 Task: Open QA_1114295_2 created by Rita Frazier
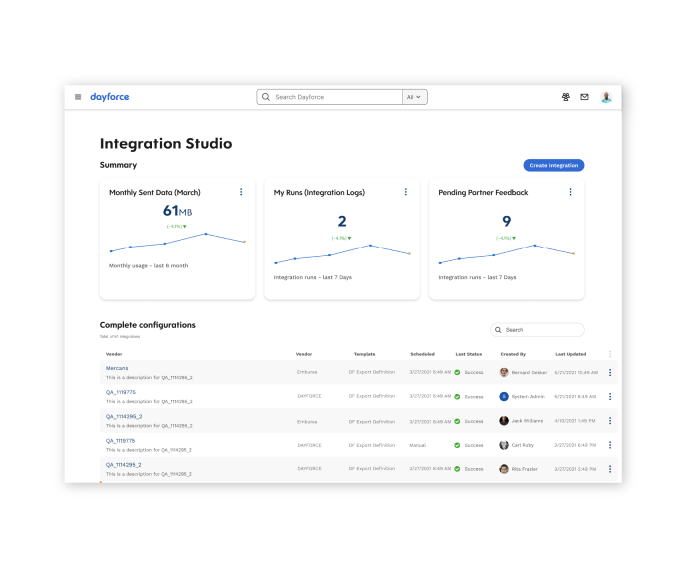(124, 465)
